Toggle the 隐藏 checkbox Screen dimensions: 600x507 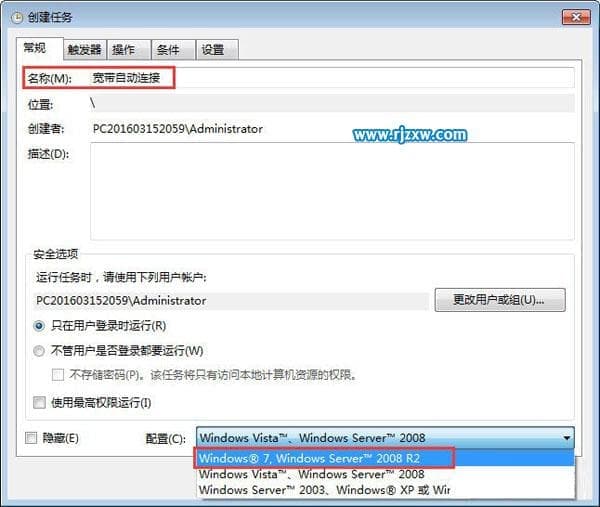click(31, 438)
